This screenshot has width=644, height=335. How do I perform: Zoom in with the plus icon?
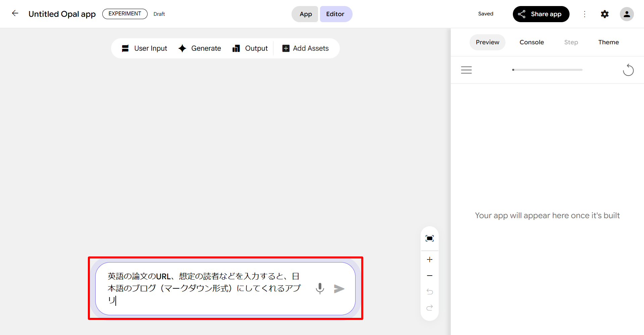click(429, 259)
